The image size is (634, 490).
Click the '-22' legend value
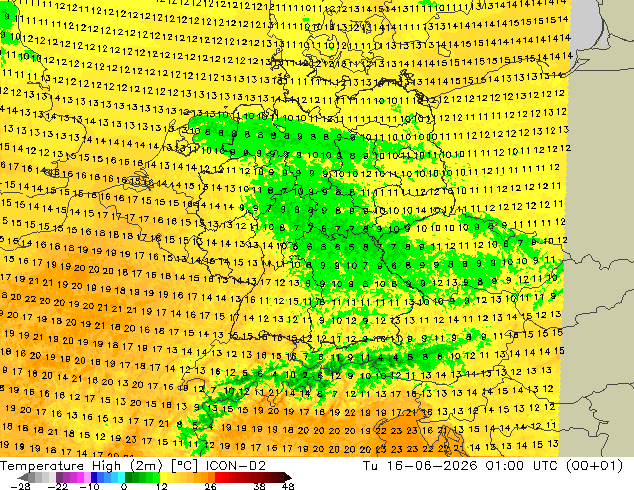pyautogui.click(x=57, y=486)
